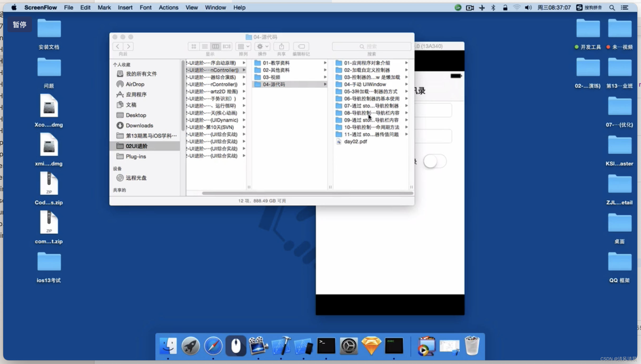Expand the 01-应用程序对象介绍 folder
The height and width of the screenshot is (364, 641).
coord(408,63)
